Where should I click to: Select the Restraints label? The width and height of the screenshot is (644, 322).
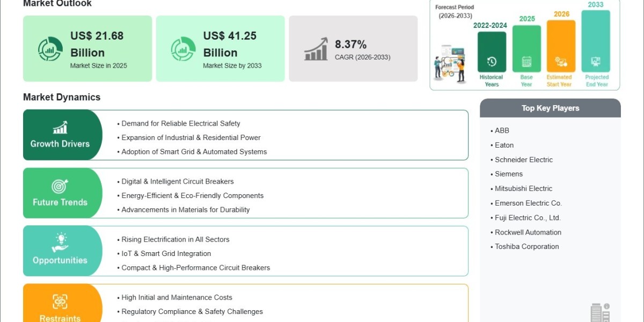(60, 318)
